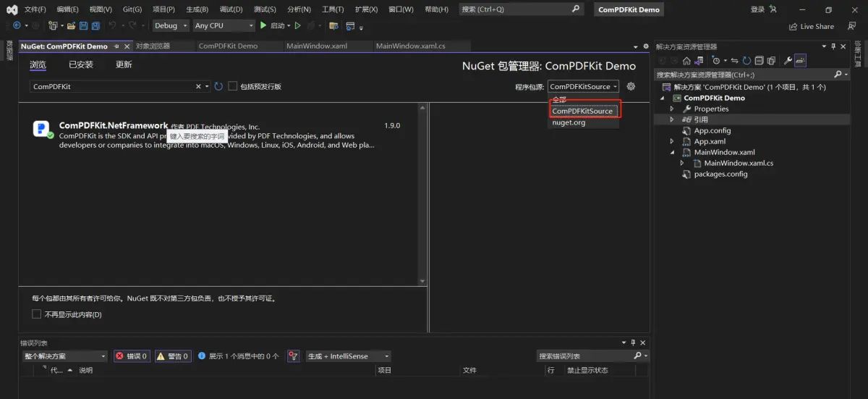
Task: Clear the NuGet search box text
Action: (198, 86)
